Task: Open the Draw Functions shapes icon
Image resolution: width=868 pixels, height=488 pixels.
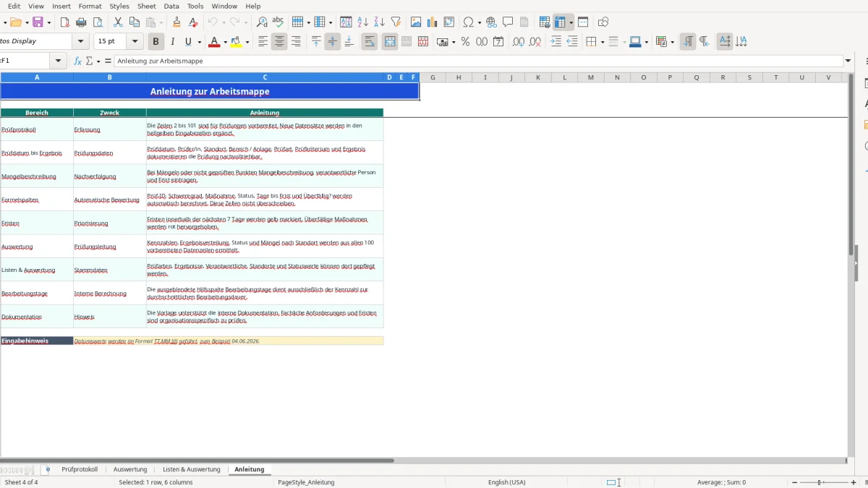Action: click(x=603, y=22)
